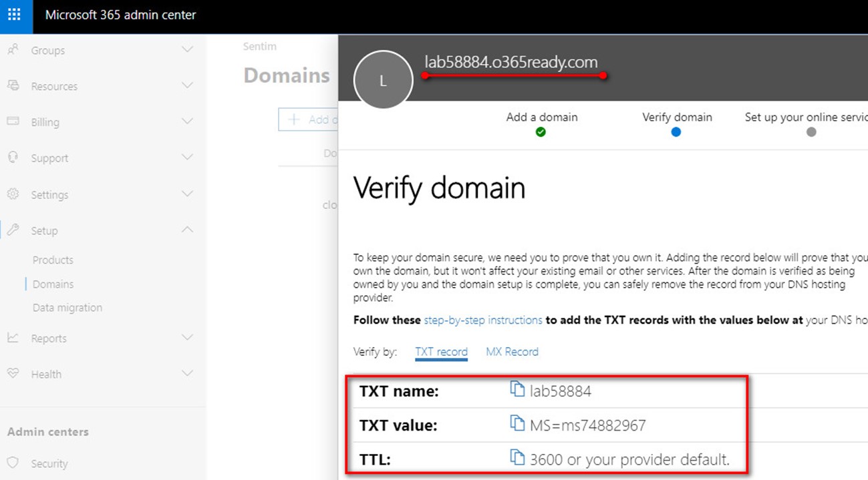868x480 pixels.
Task: Switch to MX Record verification tab
Action: 512,352
